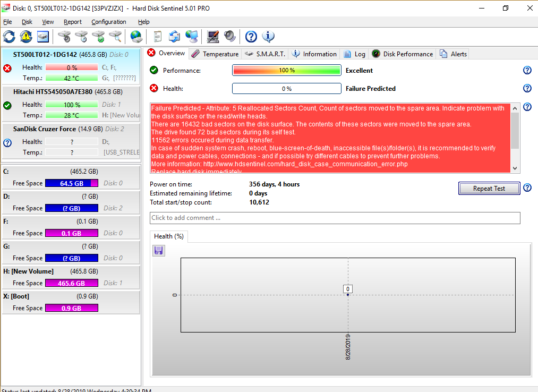Click the send report by email icon
Screen dimensions: 538x392
[175, 37]
